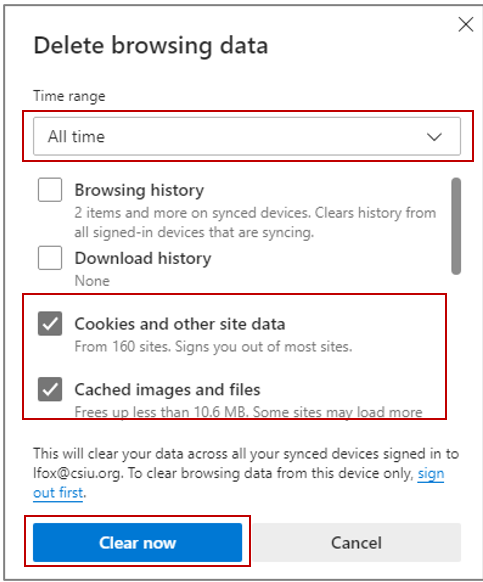
Task: Follow the sign out first link
Action: point(58,493)
